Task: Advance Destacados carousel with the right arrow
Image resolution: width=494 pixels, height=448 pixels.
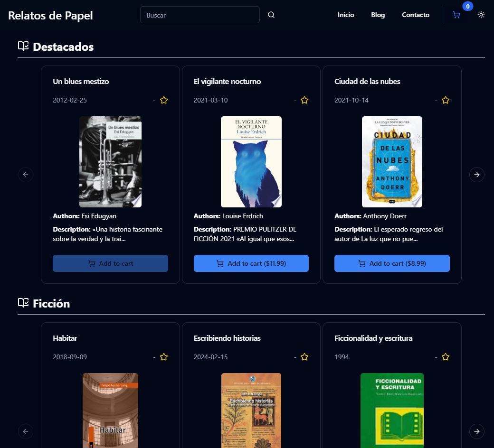Action: click(477, 175)
